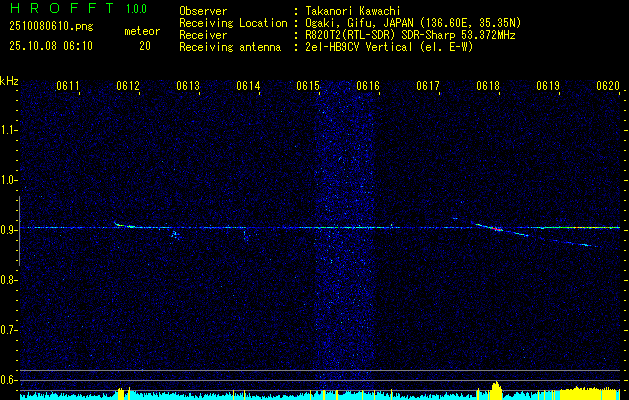Viewport: 629px width, 400px height.
Task: Click the Receiving Location field label
Action: [x=233, y=23]
